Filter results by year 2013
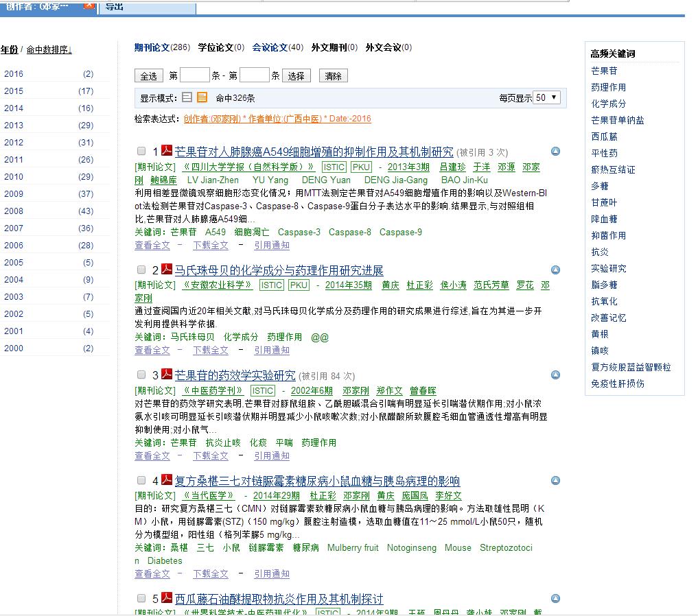 pyautogui.click(x=14, y=126)
